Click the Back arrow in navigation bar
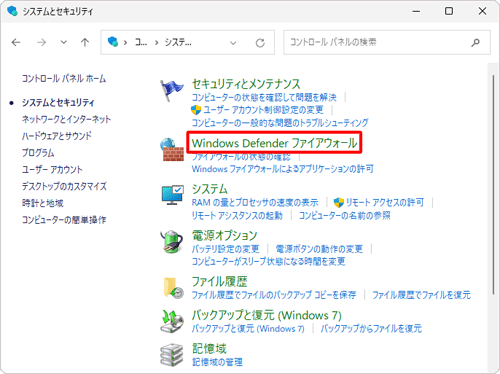Viewport: 500px width, 374px height. pyautogui.click(x=16, y=42)
